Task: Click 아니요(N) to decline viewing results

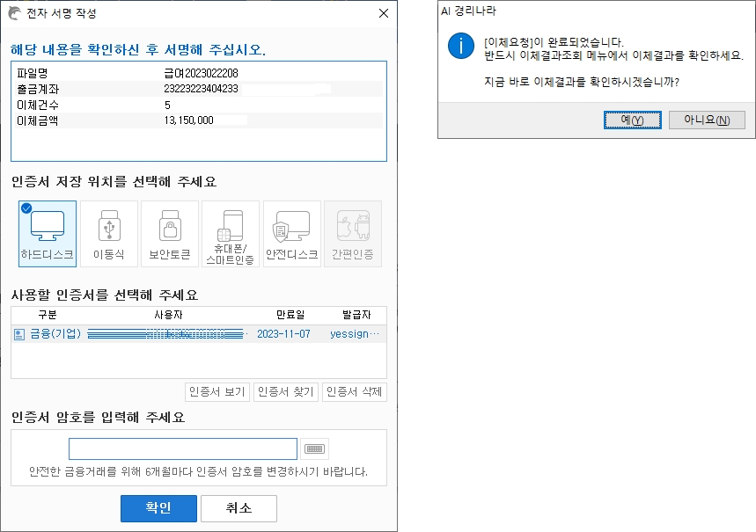Action: (x=707, y=120)
